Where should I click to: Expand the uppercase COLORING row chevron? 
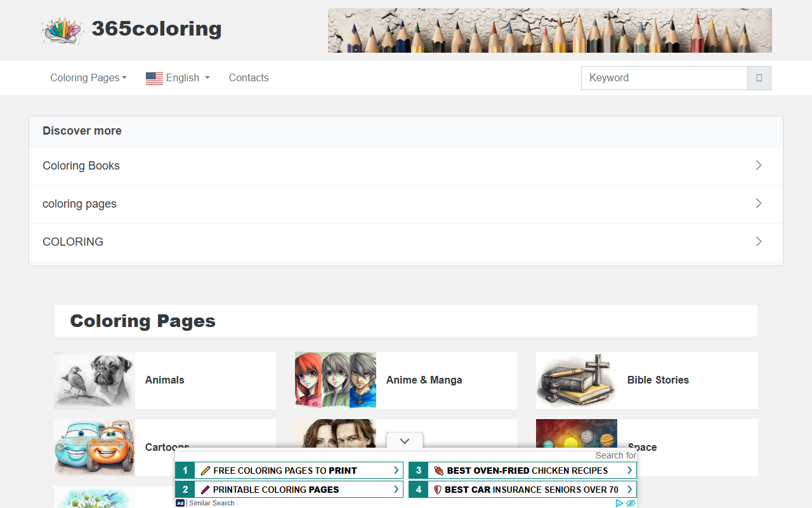pos(759,241)
